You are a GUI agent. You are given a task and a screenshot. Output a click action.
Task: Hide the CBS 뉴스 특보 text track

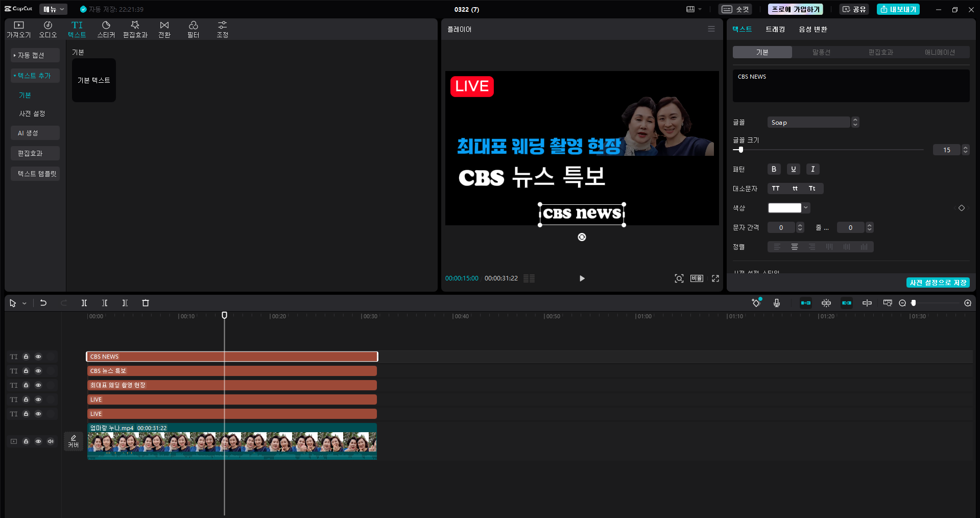[38, 371]
